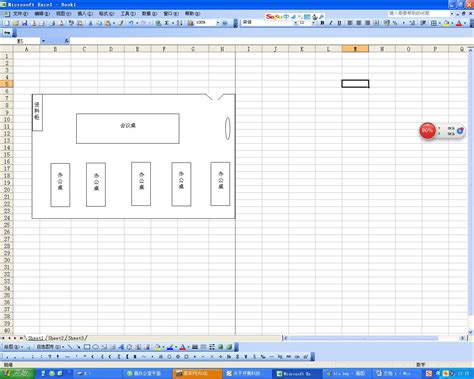The height and width of the screenshot is (379, 474).
Task: Click the AutoSum sigma icon
Action: (x=167, y=23)
